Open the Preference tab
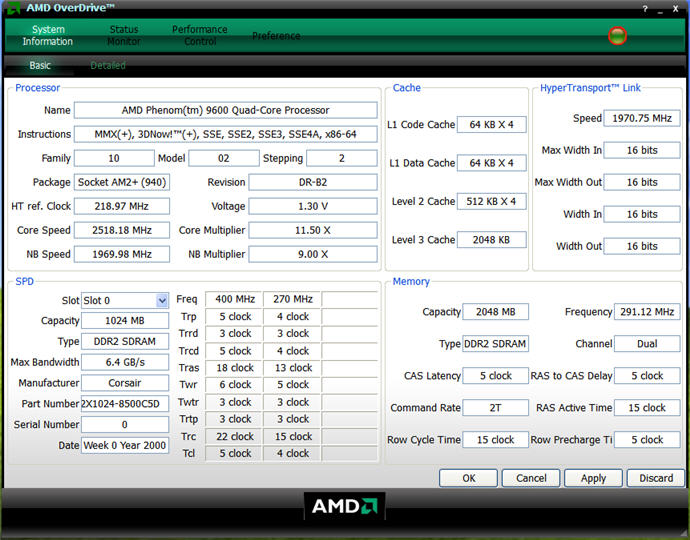 [276, 36]
